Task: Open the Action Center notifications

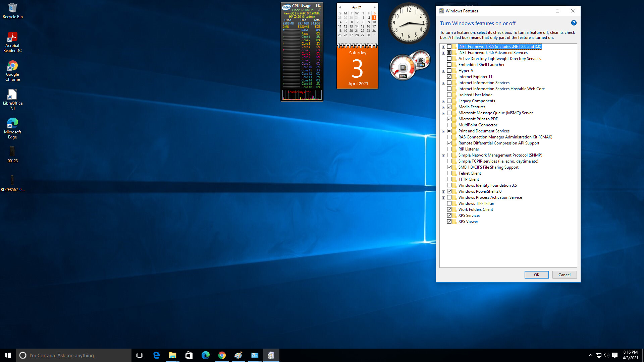Action: [615, 355]
